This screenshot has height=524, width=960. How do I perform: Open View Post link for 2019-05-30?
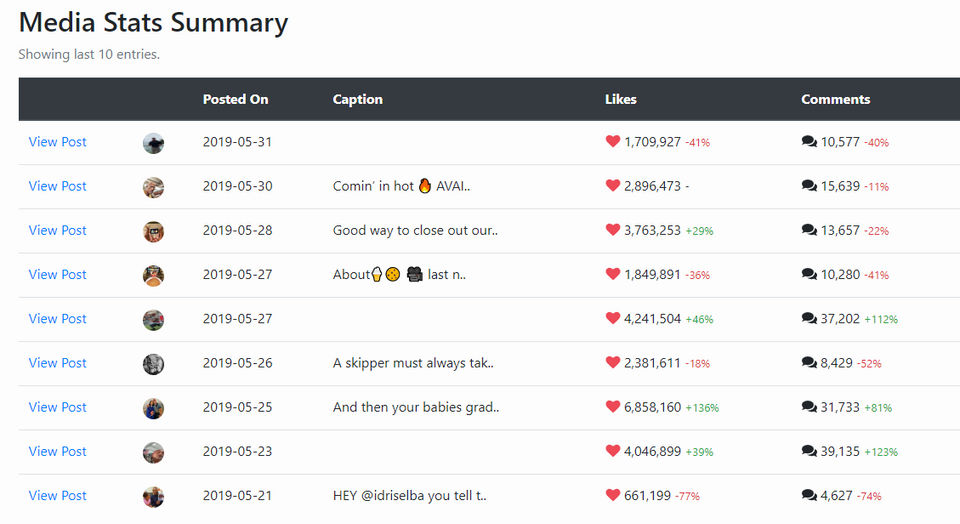coord(58,186)
